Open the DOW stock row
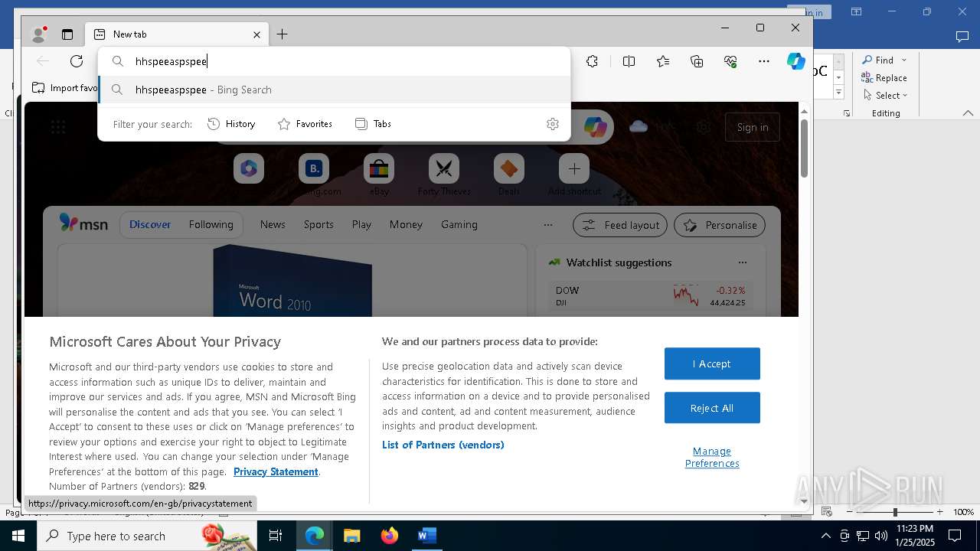This screenshot has width=980, height=551. [651, 296]
